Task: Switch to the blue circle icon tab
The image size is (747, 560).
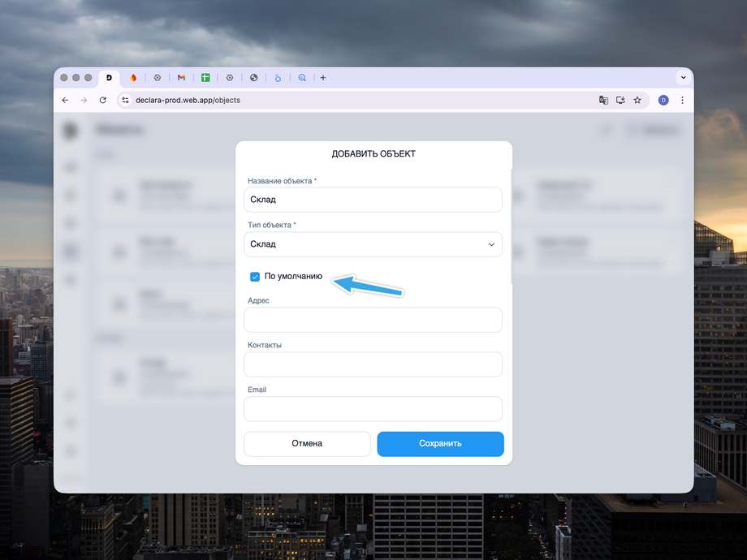Action: point(278,78)
